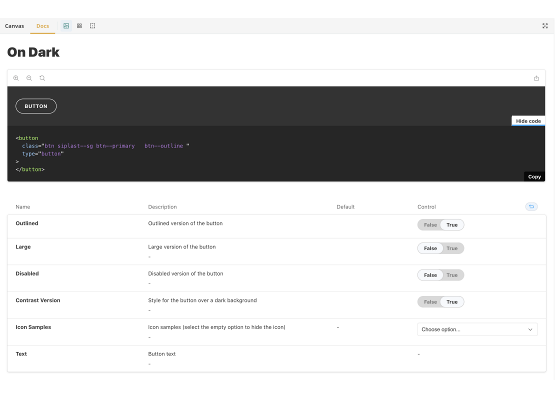The height and width of the screenshot is (398, 555).
Task: Set Outlined to True
Action: (x=452, y=225)
